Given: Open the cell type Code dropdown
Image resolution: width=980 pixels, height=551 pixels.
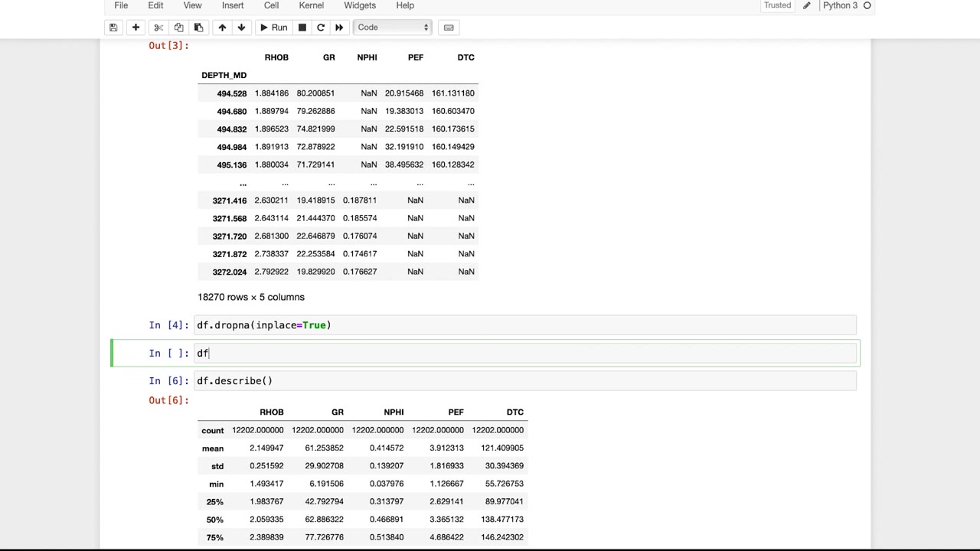Looking at the screenshot, I should tap(392, 28).
